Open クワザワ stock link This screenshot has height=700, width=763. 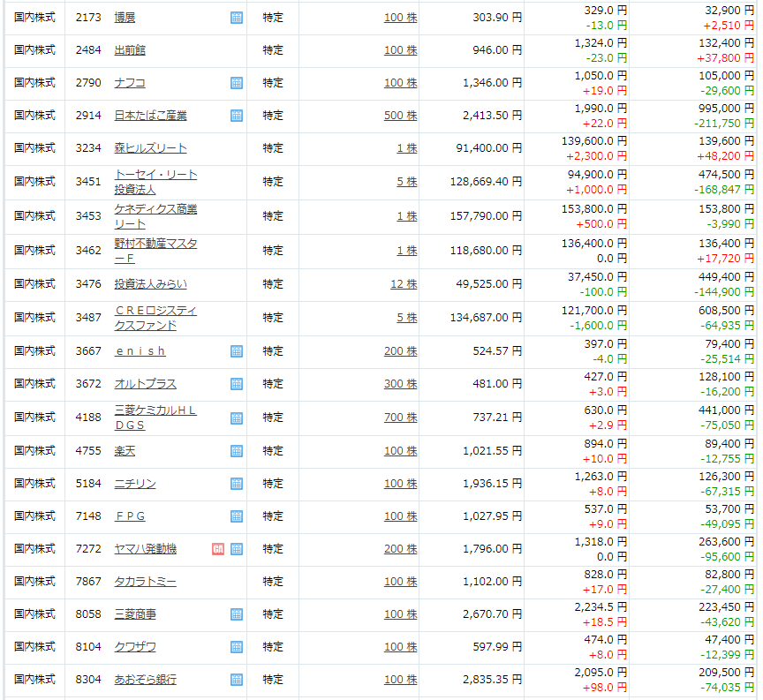(x=135, y=646)
